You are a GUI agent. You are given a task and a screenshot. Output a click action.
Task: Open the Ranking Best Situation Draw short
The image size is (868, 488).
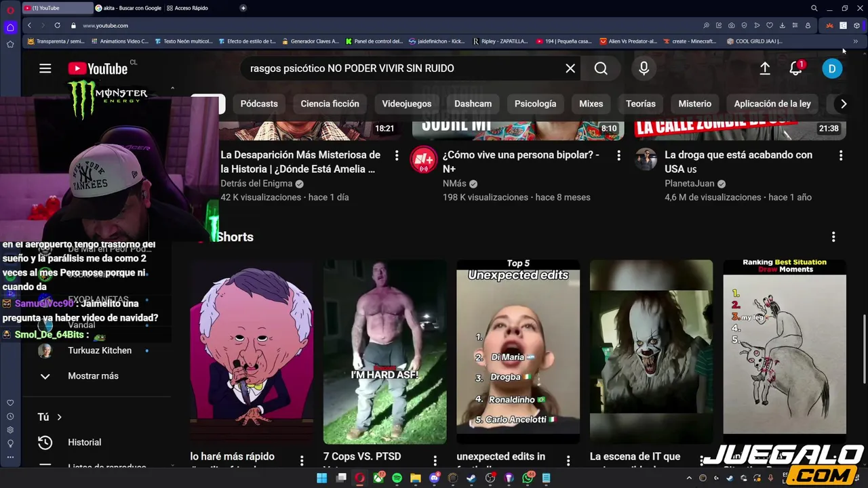pyautogui.click(x=785, y=350)
